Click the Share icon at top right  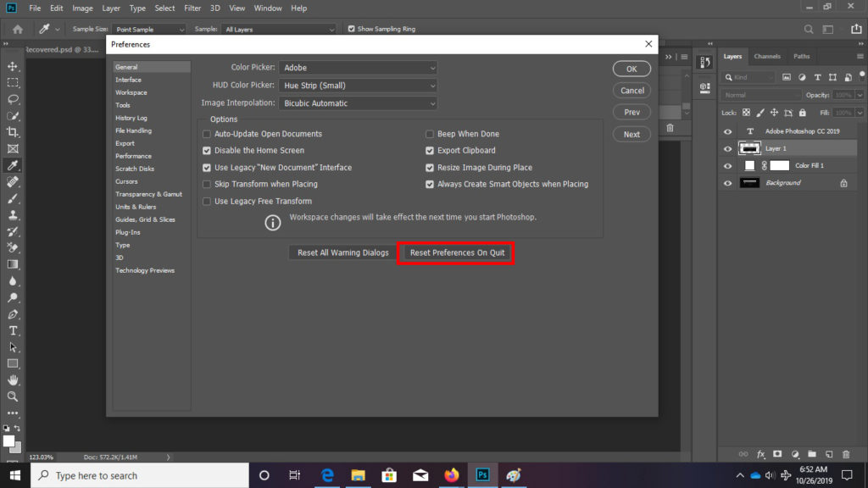click(x=856, y=29)
